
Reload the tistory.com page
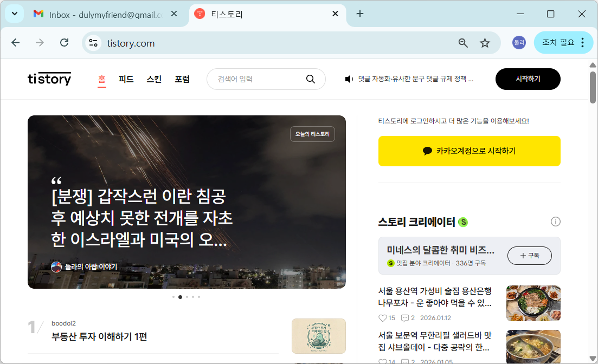pos(65,43)
